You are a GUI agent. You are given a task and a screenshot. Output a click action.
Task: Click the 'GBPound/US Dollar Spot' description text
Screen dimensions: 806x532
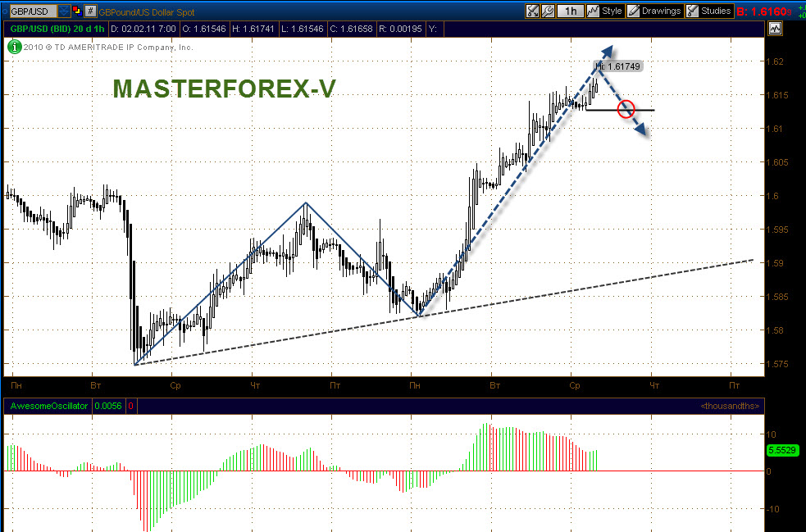tap(147, 12)
